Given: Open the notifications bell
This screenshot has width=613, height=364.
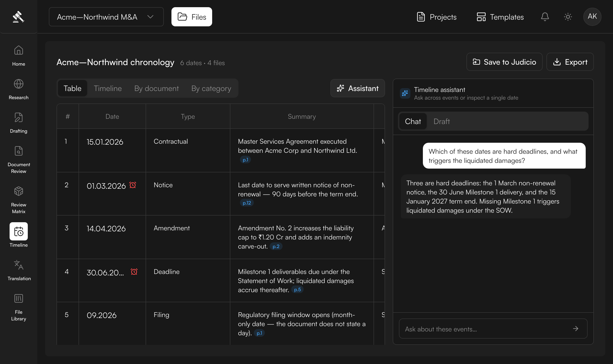Looking at the screenshot, I should (x=545, y=17).
